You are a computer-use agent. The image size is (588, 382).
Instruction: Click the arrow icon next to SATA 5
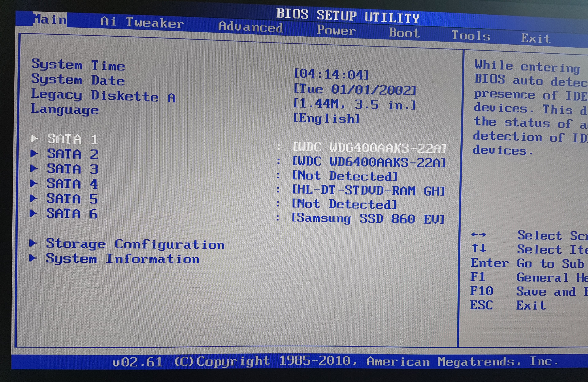[33, 198]
